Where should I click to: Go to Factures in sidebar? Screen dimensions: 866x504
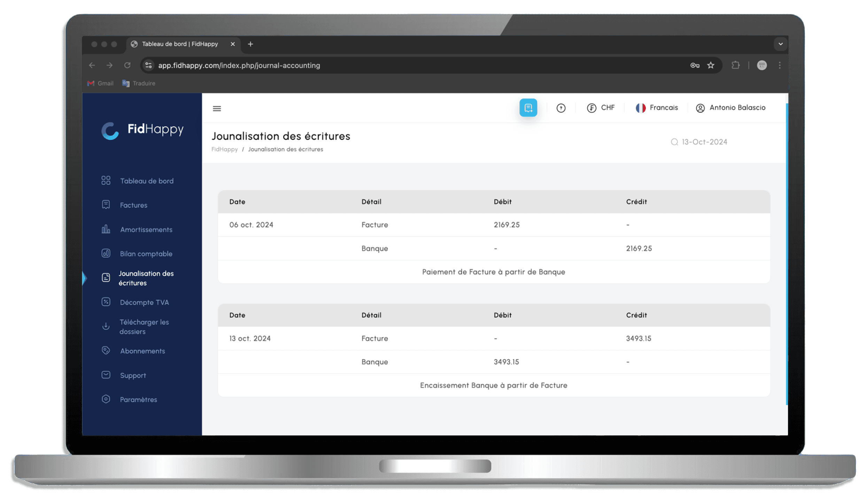(133, 205)
